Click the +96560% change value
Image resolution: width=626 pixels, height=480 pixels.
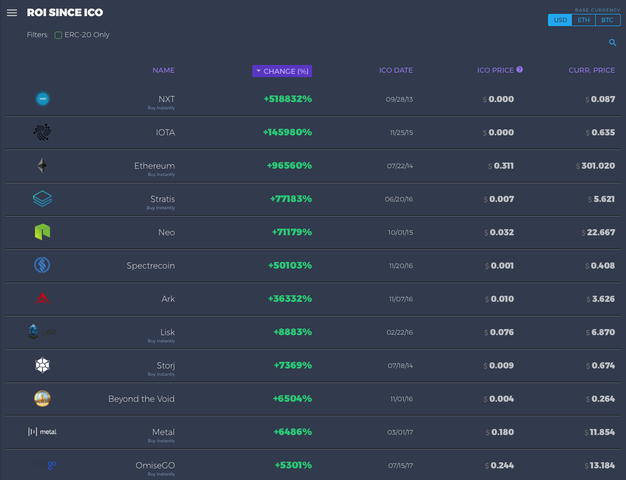289,165
